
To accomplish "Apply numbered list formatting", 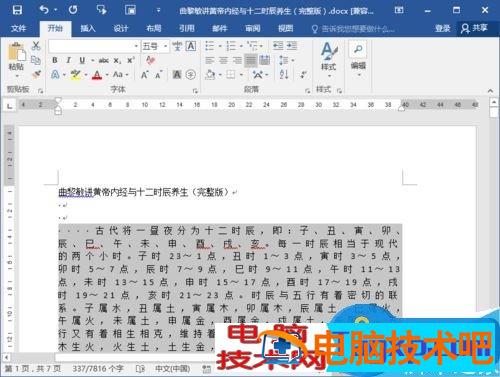I will click(231, 46).
